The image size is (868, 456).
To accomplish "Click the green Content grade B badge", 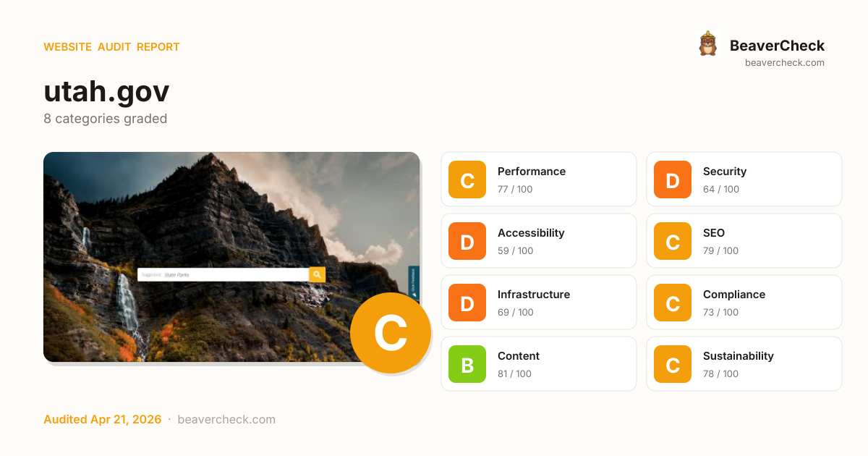I will pyautogui.click(x=467, y=364).
